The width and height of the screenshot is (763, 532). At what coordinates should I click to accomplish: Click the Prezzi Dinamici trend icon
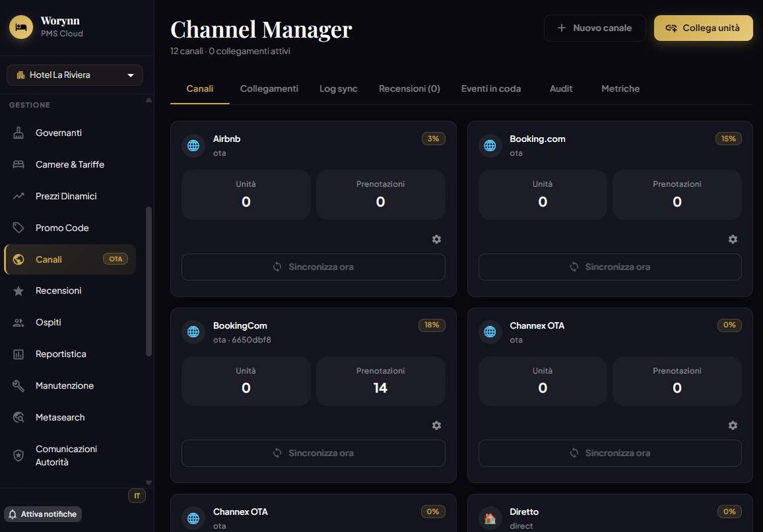pos(18,196)
